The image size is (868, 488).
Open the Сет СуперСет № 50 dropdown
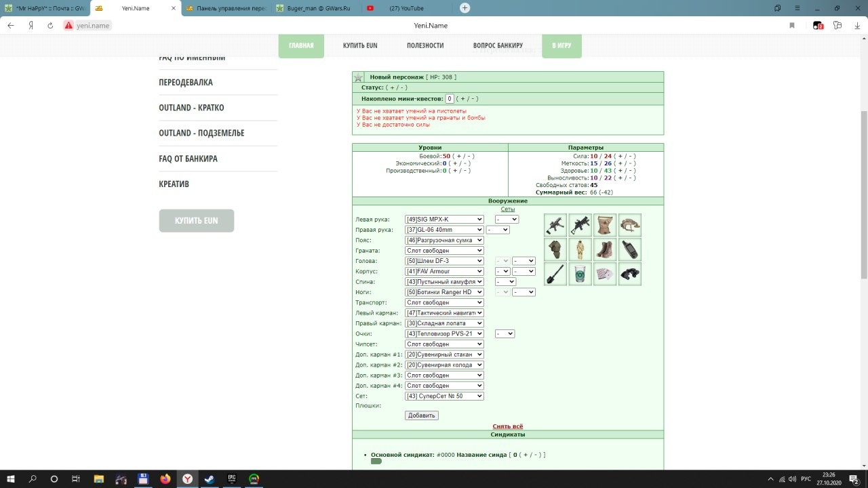pos(444,396)
